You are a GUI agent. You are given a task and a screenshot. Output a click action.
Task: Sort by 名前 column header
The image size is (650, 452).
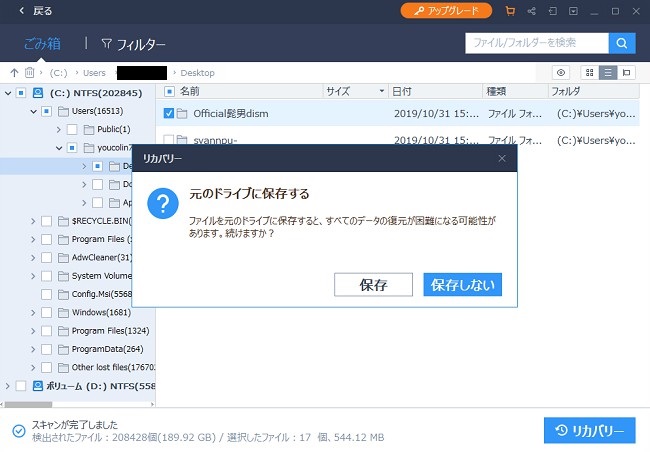tap(190, 91)
